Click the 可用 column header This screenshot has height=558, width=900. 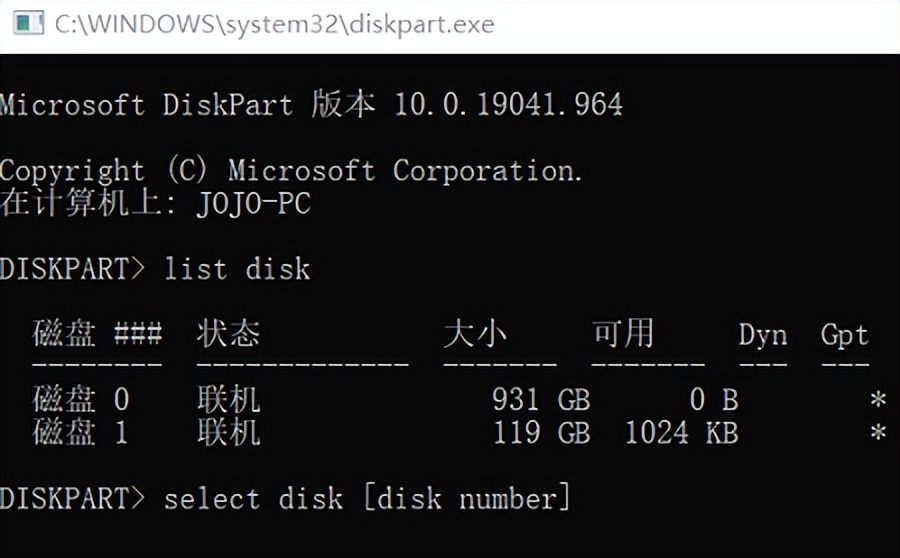623,334
